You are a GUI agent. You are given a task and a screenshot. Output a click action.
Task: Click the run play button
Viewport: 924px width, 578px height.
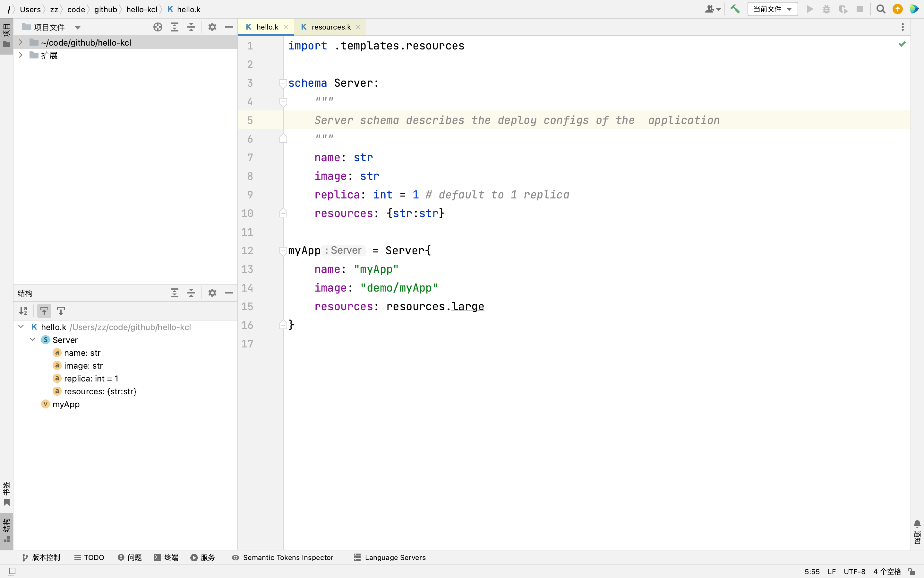[810, 9]
